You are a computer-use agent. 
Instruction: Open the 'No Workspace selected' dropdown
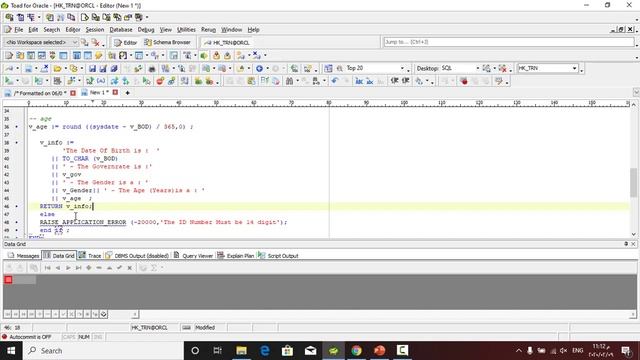[x=75, y=42]
